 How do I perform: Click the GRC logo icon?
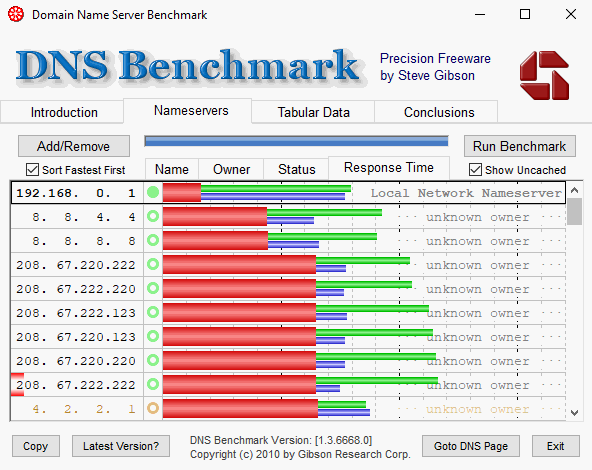(x=544, y=76)
